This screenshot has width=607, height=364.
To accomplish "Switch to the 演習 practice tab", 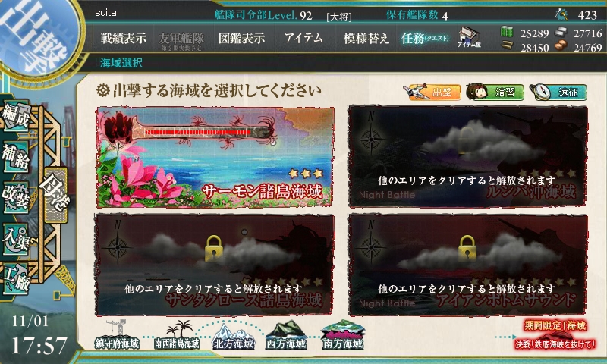I will [x=495, y=92].
